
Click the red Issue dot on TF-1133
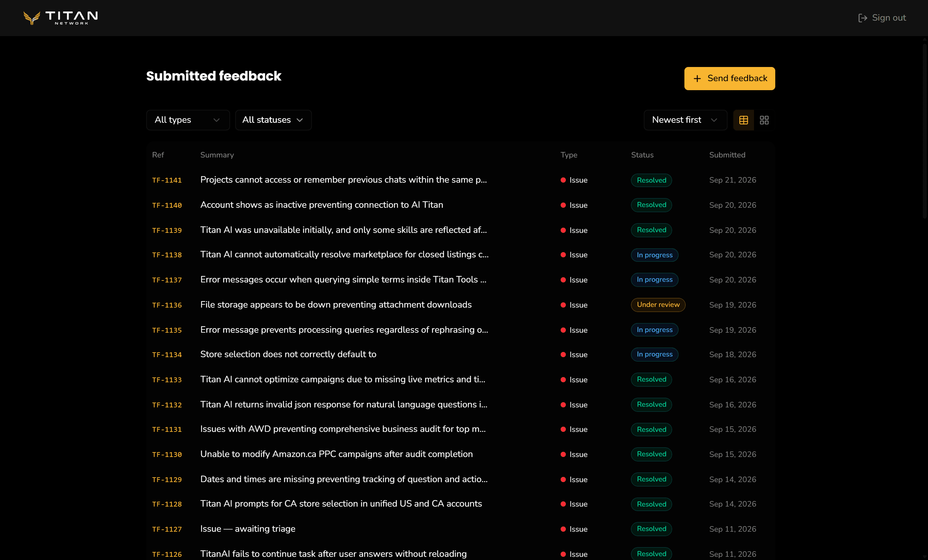tap(563, 380)
